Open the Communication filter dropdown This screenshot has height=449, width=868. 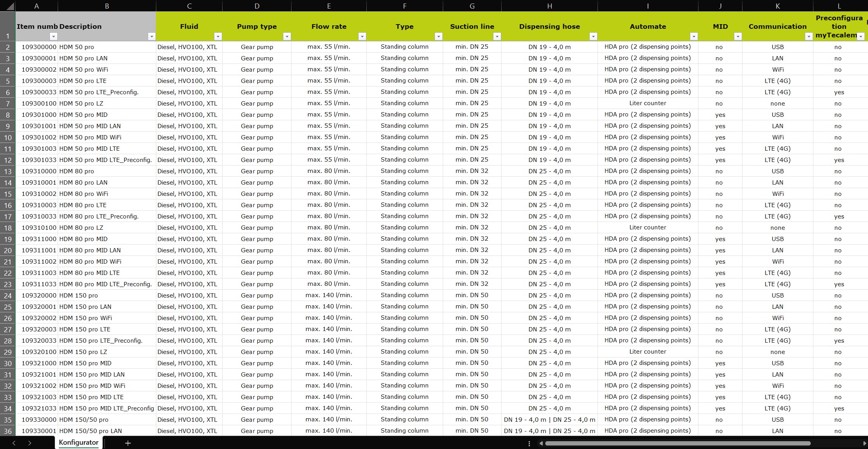[809, 37]
